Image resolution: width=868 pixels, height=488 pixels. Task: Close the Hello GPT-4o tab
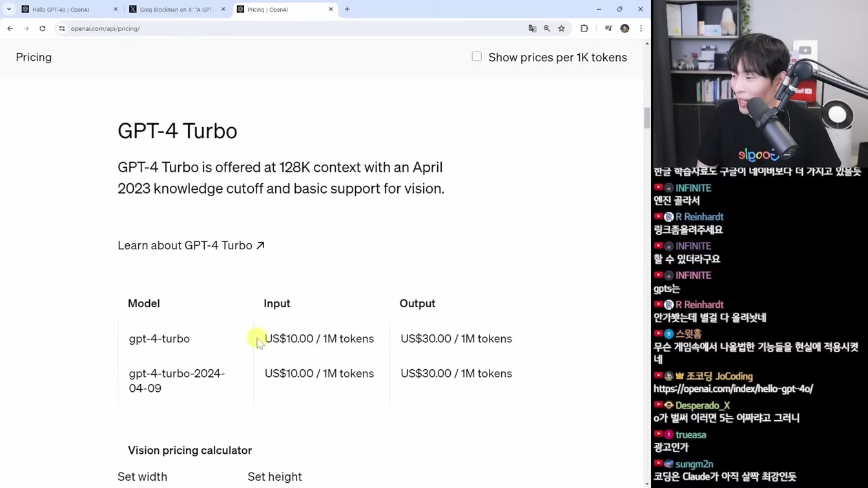pyautogui.click(x=116, y=10)
